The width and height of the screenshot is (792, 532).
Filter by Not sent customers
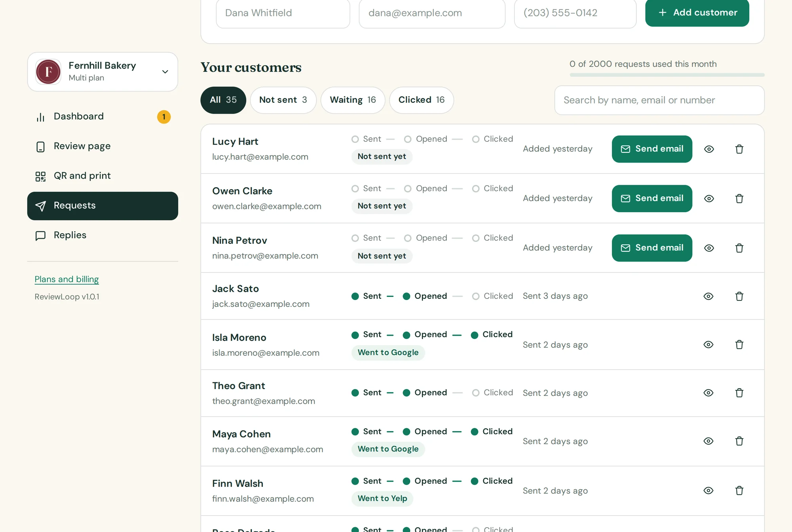tap(283, 100)
